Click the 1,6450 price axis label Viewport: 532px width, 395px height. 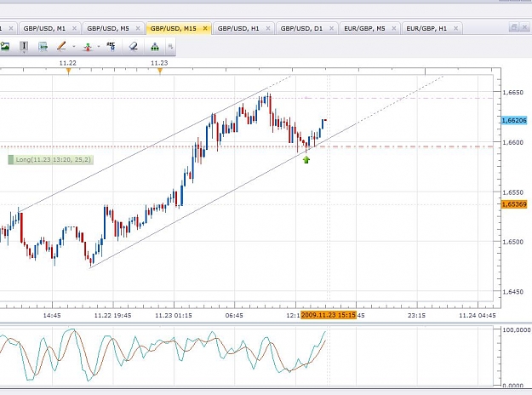point(513,292)
